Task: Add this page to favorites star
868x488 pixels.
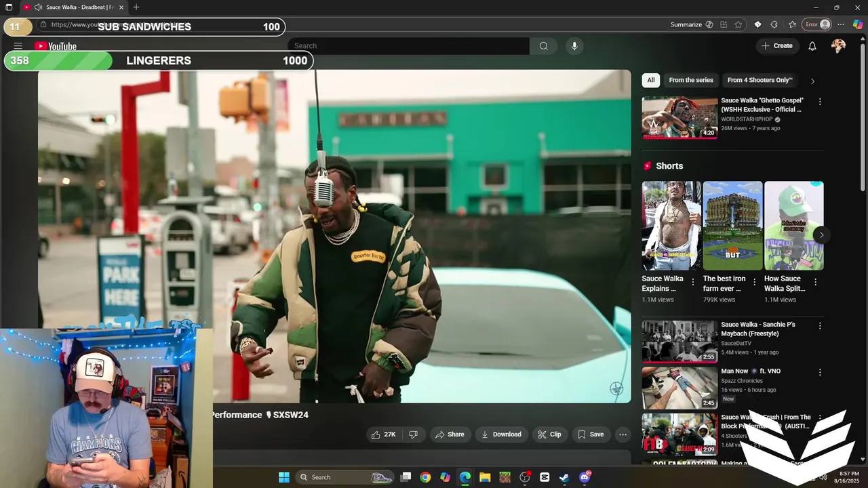Action: 738,24
